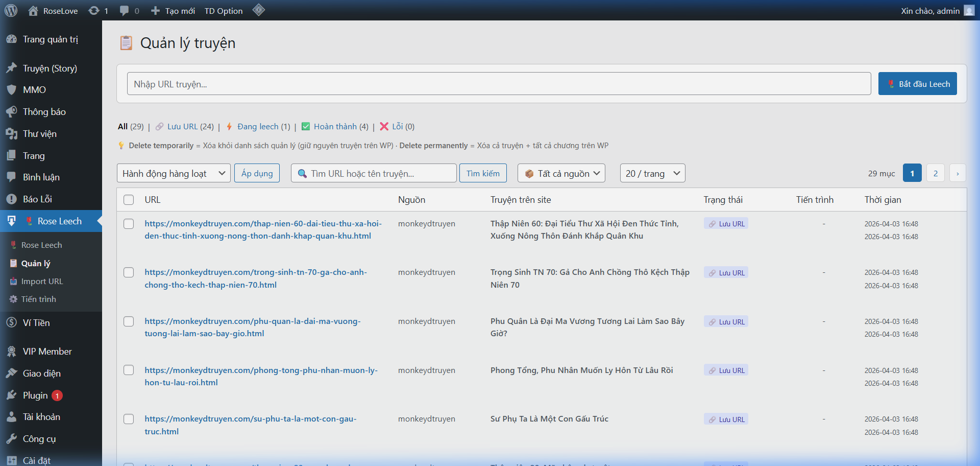The image size is (980, 466).
Task: Click the diamond icon next to TD Option
Action: (x=259, y=10)
